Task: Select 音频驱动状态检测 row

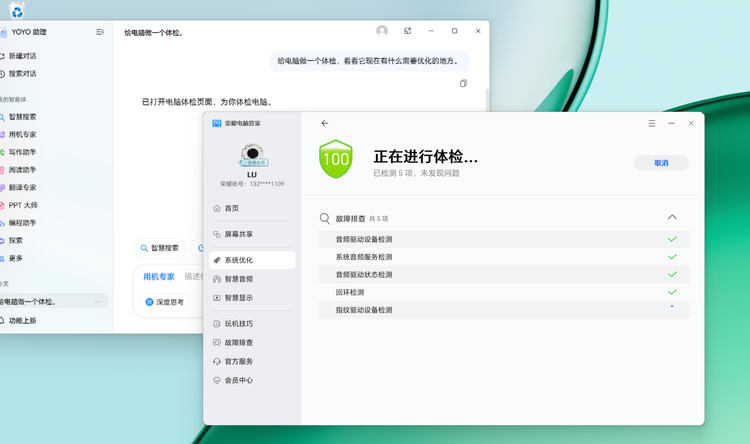Action: click(504, 275)
